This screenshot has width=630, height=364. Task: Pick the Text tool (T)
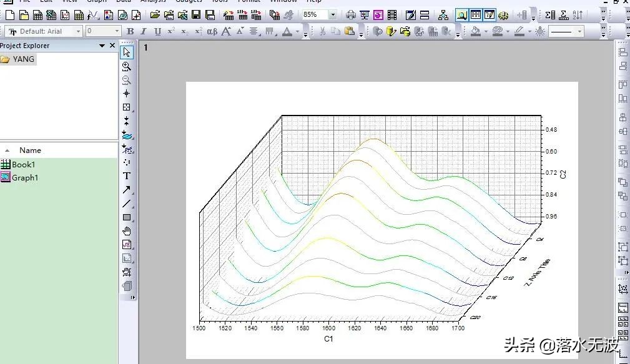127,176
